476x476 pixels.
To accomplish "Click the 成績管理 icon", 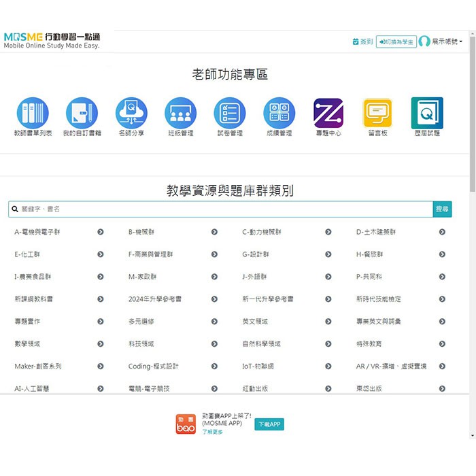I will (x=279, y=113).
